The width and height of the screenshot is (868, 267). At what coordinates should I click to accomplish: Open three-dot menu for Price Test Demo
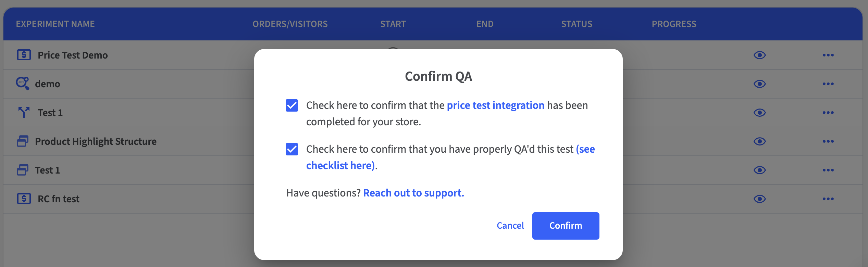coord(828,55)
